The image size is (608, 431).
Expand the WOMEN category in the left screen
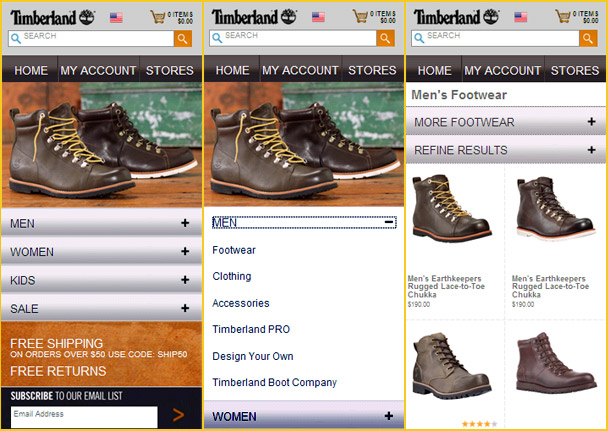[101, 252]
